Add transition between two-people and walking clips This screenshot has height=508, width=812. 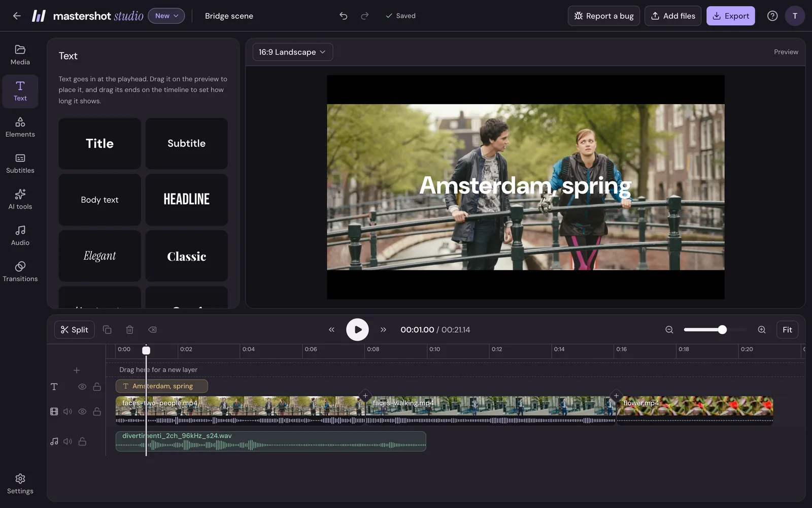click(x=365, y=396)
